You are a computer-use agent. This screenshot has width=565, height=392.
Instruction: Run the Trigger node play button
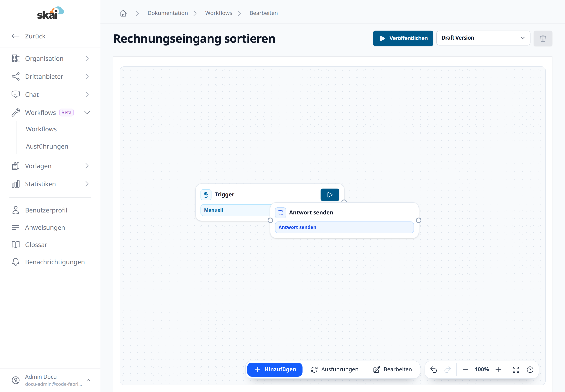click(x=330, y=195)
